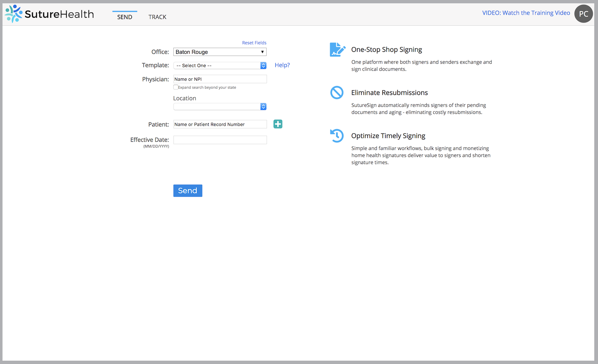Screen dimensions: 598x364
Task: Click the Eliminate Resubmissions prohibited icon
Action: 337,92
